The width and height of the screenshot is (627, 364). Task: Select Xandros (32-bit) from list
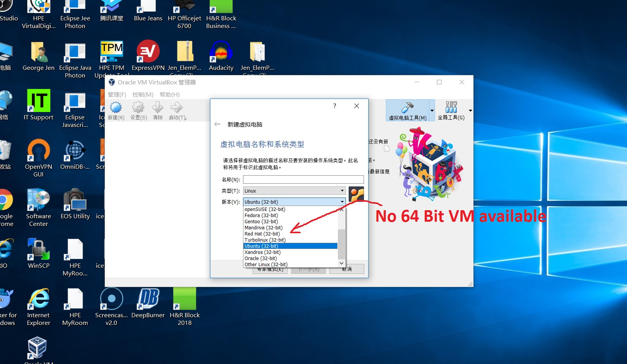pyautogui.click(x=291, y=252)
